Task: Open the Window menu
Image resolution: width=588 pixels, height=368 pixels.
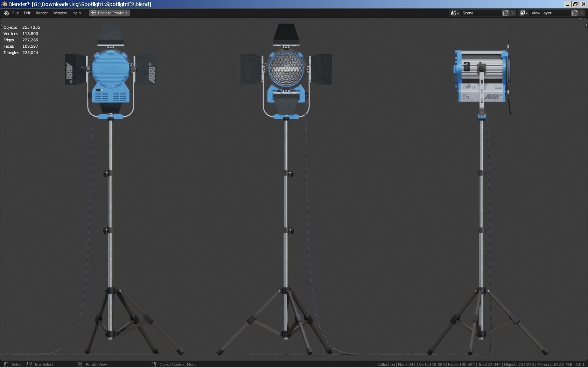Action: [60, 13]
